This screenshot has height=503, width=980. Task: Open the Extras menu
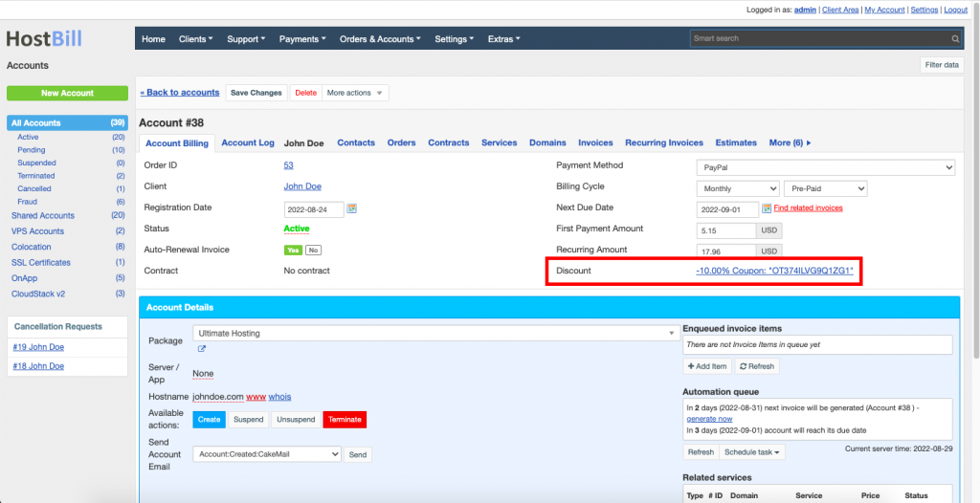pos(503,39)
